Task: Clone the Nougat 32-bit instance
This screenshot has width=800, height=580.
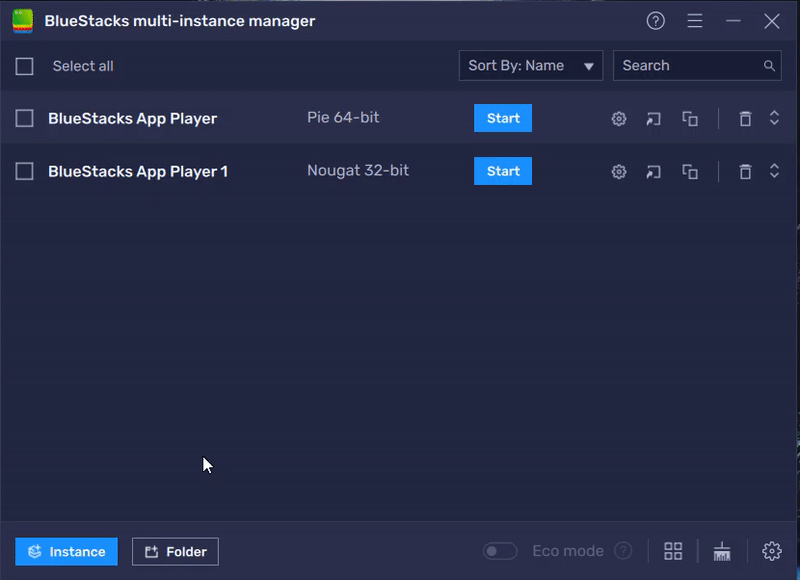Action: pyautogui.click(x=690, y=172)
